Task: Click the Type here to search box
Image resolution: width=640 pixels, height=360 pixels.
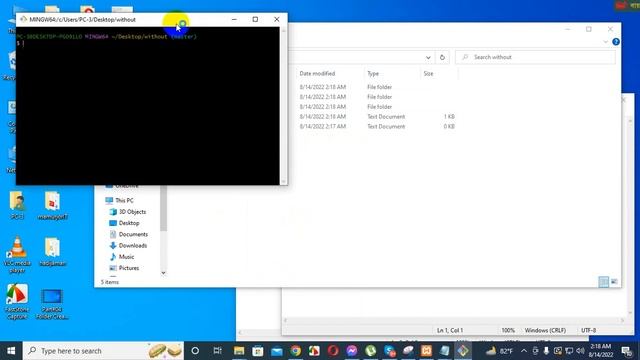Action: [104, 351]
